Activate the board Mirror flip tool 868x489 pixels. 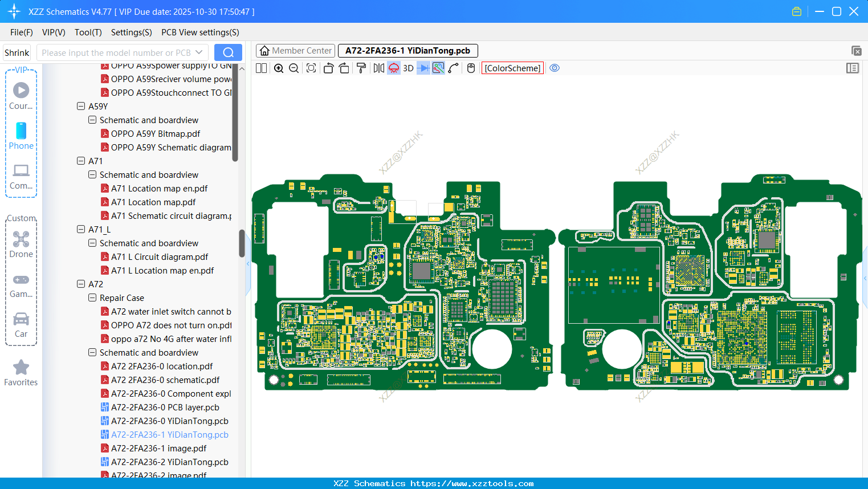pos(378,68)
